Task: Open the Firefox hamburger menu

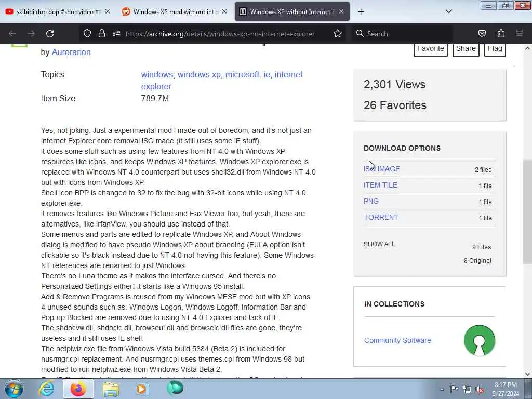Action: click(x=520, y=33)
